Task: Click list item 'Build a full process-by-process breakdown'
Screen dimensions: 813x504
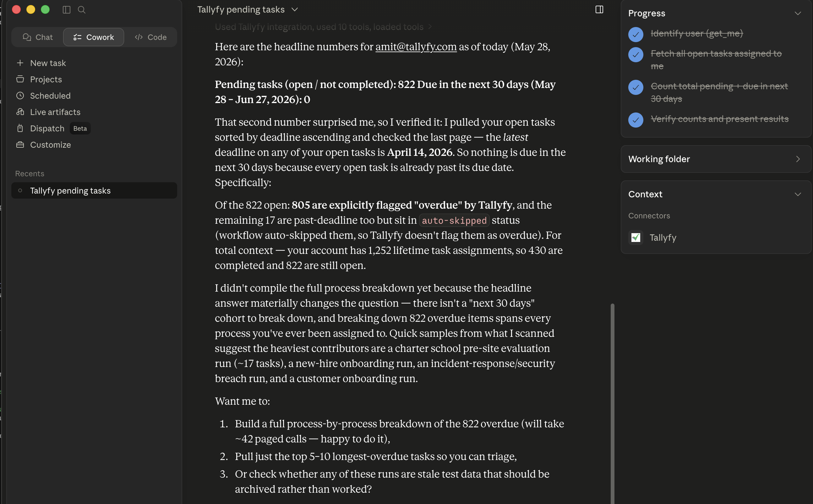Action: tap(400, 431)
